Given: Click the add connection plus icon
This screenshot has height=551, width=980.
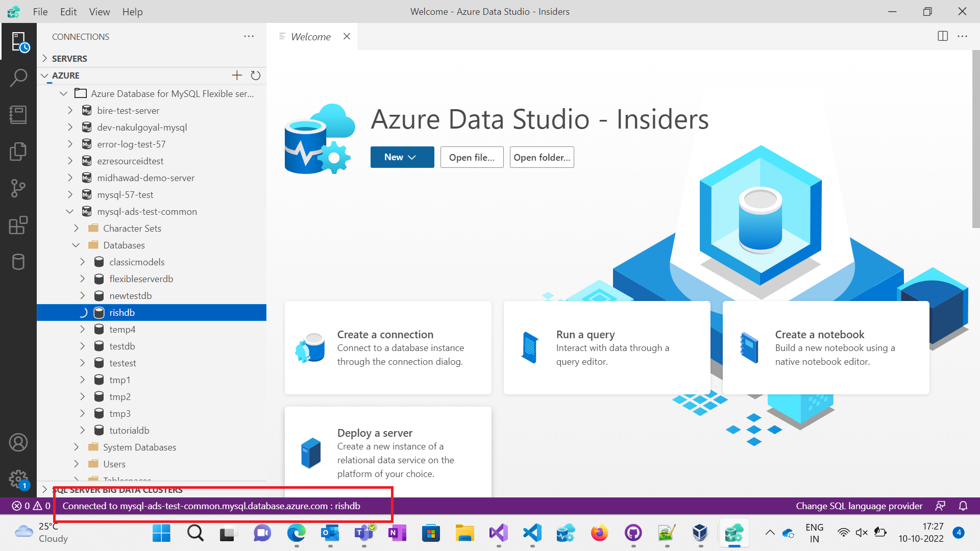Looking at the screenshot, I should (x=236, y=75).
